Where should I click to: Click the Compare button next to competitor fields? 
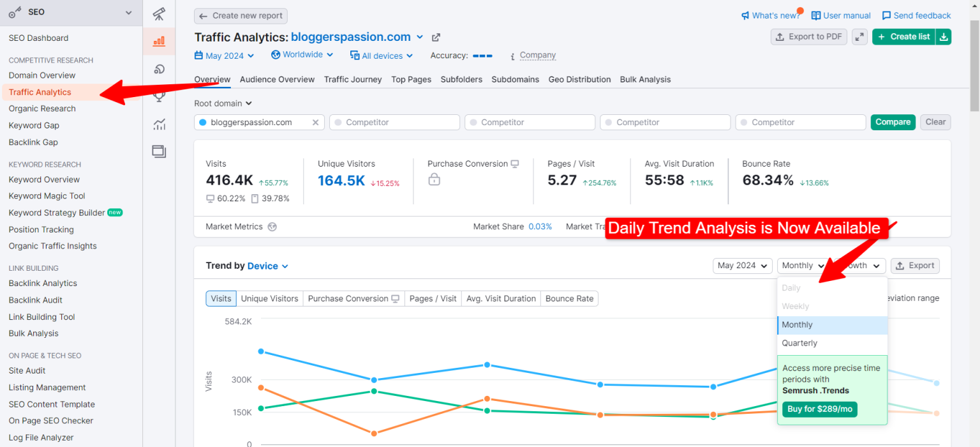(x=893, y=122)
